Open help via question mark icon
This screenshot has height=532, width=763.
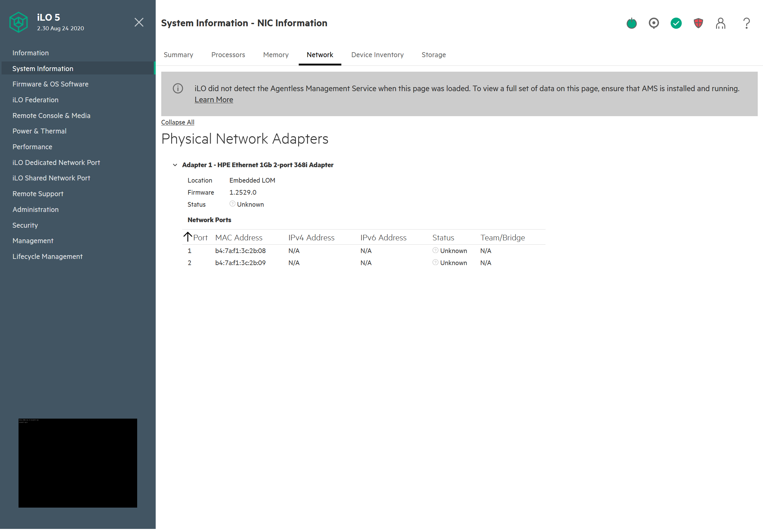pos(746,23)
